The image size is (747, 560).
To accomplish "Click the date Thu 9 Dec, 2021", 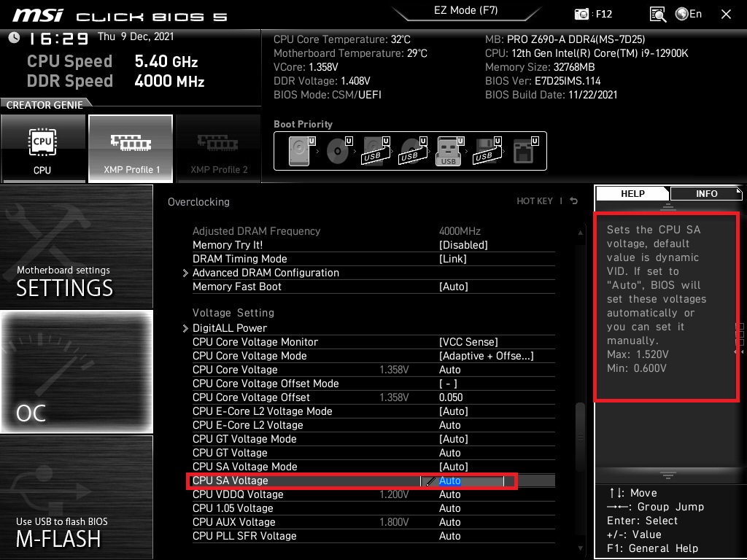I will 136,36.
